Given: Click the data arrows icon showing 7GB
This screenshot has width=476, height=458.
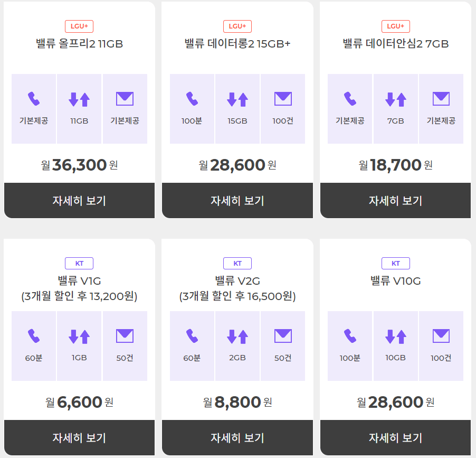Looking at the screenshot, I should point(395,98).
